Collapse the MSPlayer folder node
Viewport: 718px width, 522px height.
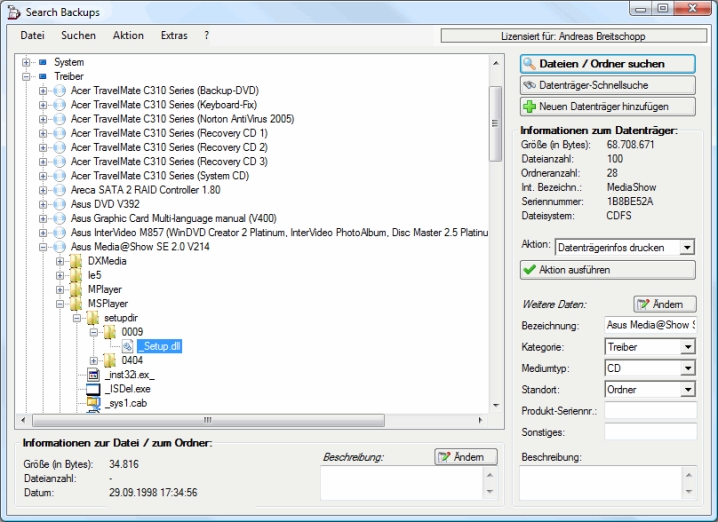60,303
